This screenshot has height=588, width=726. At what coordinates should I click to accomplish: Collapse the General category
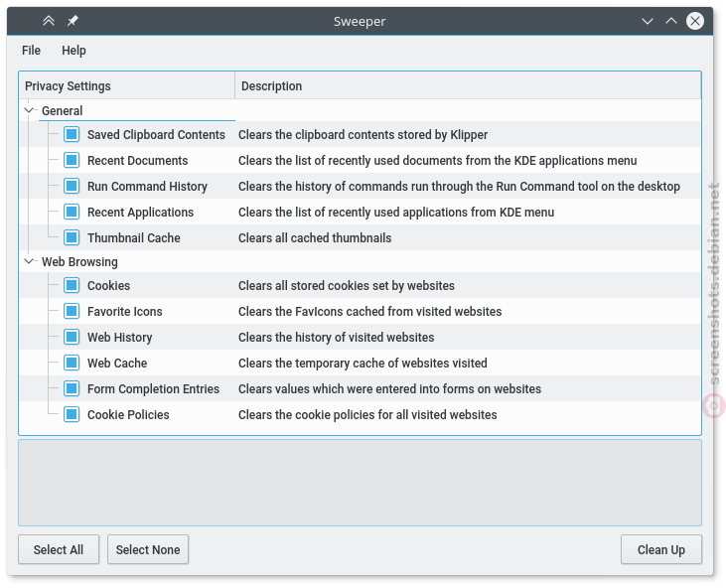point(29,110)
